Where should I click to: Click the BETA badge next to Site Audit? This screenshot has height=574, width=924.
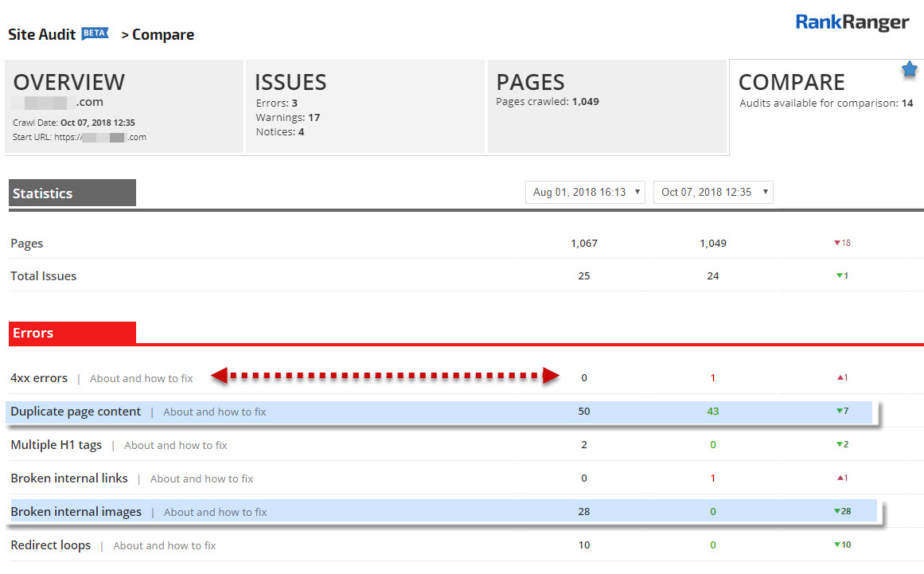pyautogui.click(x=95, y=33)
